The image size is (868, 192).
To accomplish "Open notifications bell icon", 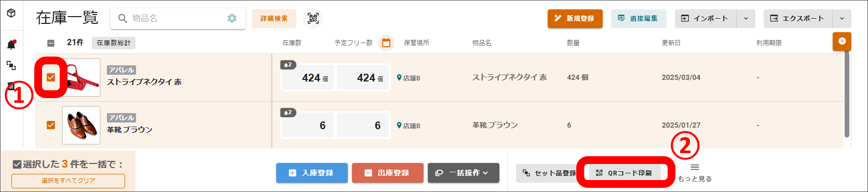I will click(x=11, y=45).
